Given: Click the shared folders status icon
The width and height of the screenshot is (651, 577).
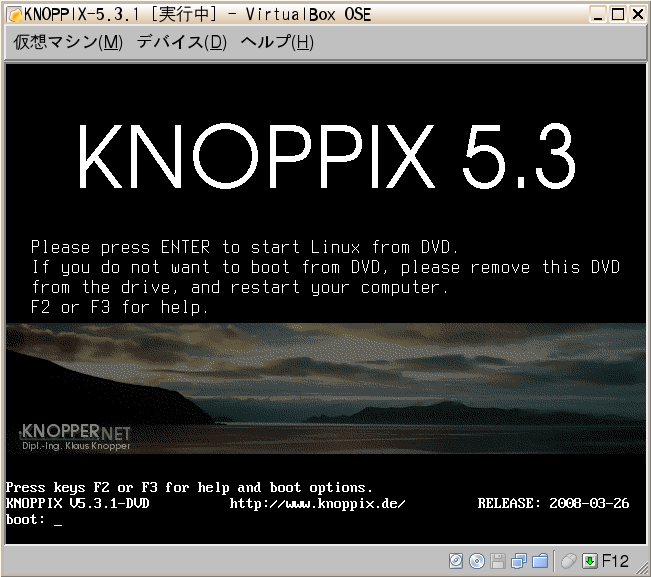Looking at the screenshot, I should click(x=540, y=561).
